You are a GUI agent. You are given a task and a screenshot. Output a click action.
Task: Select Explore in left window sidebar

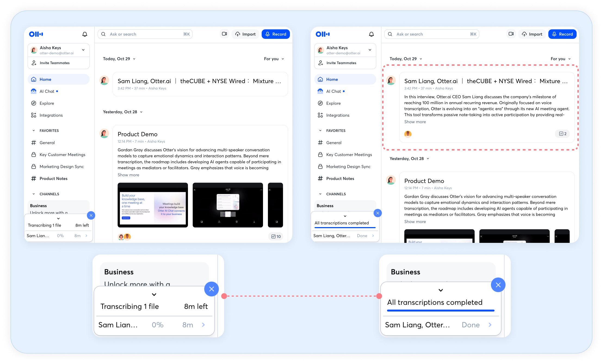pyautogui.click(x=58, y=103)
